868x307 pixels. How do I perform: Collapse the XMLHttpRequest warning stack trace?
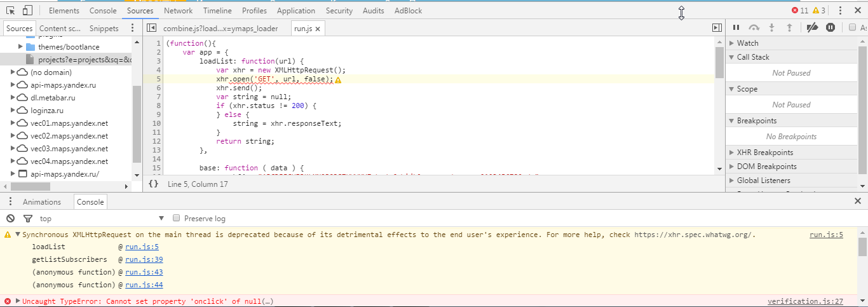[x=18, y=235]
